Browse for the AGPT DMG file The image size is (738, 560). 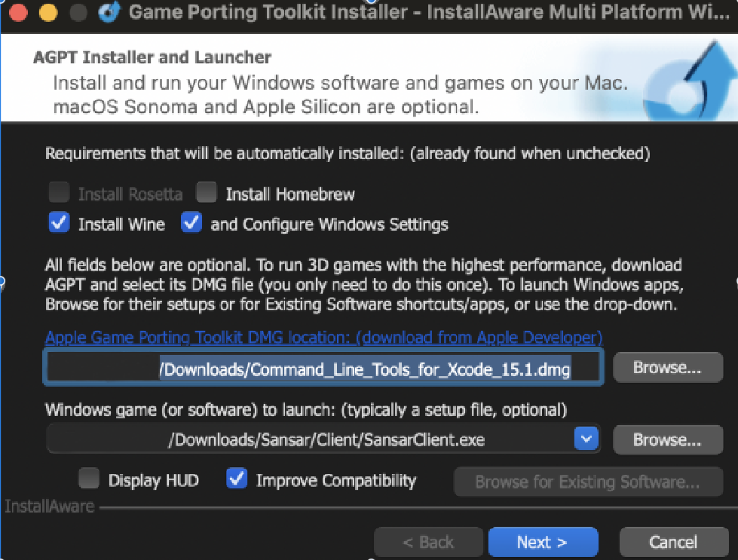click(667, 368)
